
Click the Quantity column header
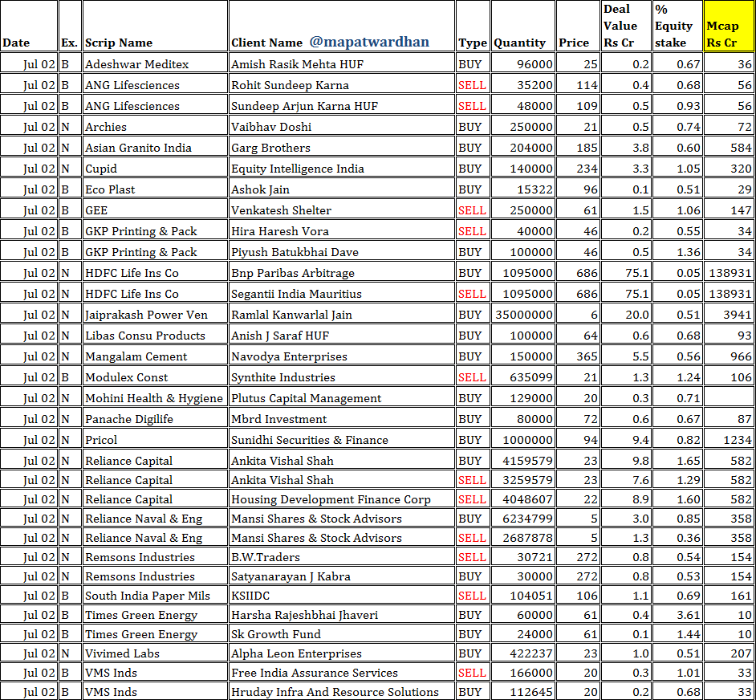[x=522, y=26]
